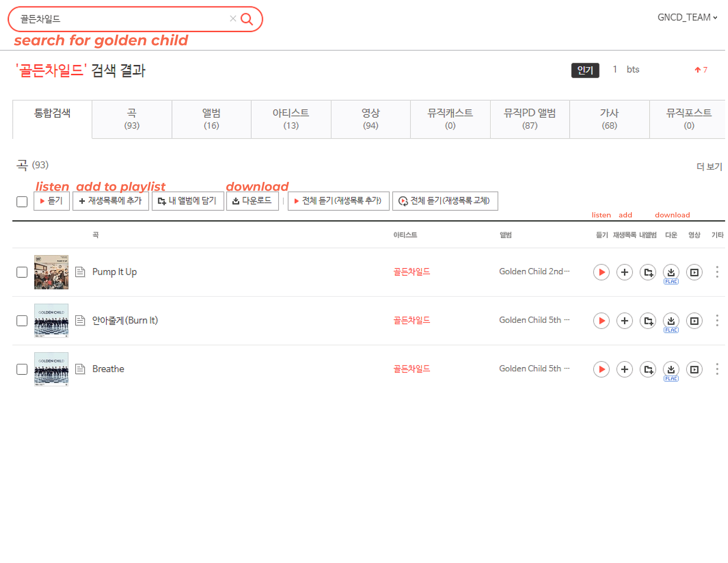Download Pump It Up FLAC icon
The height and width of the screenshot is (563, 728).
[671, 272]
